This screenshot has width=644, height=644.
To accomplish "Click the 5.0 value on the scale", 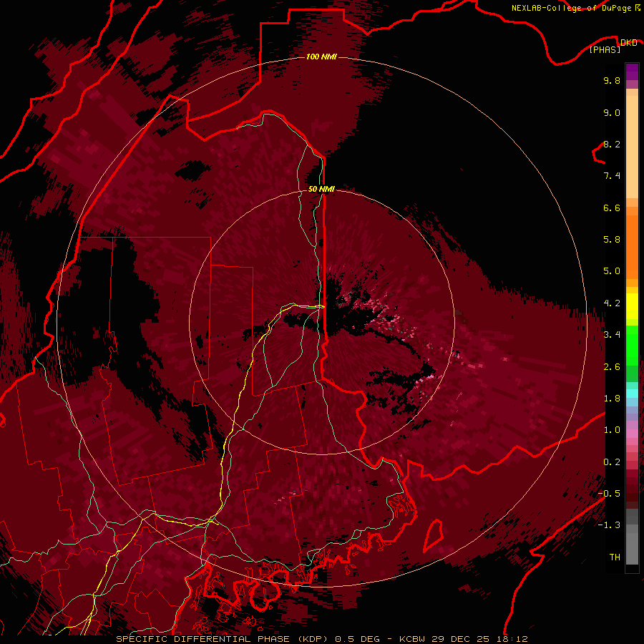I will [612, 271].
